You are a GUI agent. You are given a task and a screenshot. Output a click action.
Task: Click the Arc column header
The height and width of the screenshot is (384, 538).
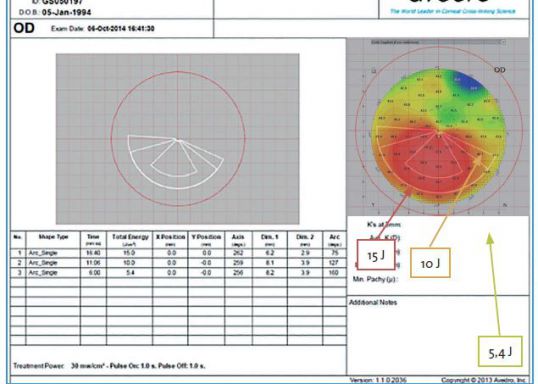334,240
